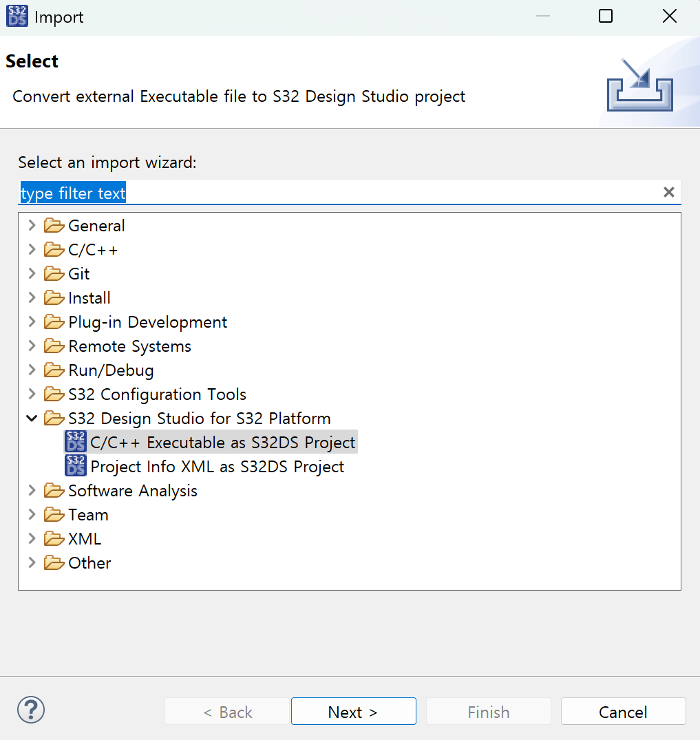700x740 pixels.
Task: Click the Run/Debug folder icon
Action: click(x=54, y=370)
